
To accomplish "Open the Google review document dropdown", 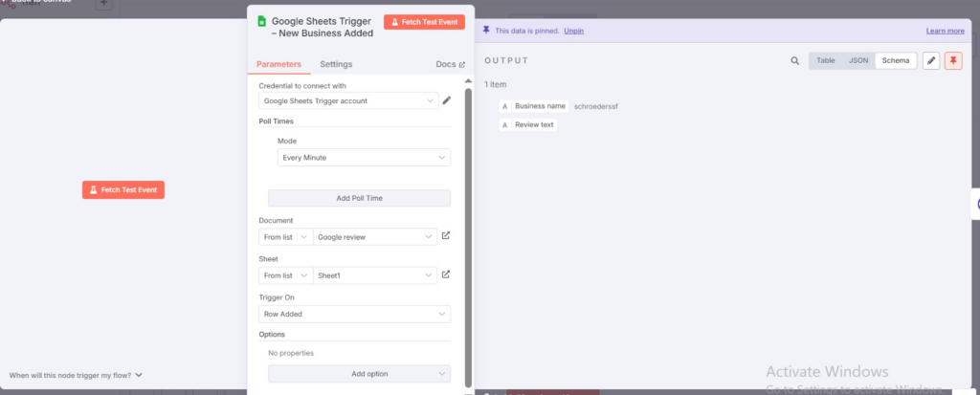I will pyautogui.click(x=375, y=237).
